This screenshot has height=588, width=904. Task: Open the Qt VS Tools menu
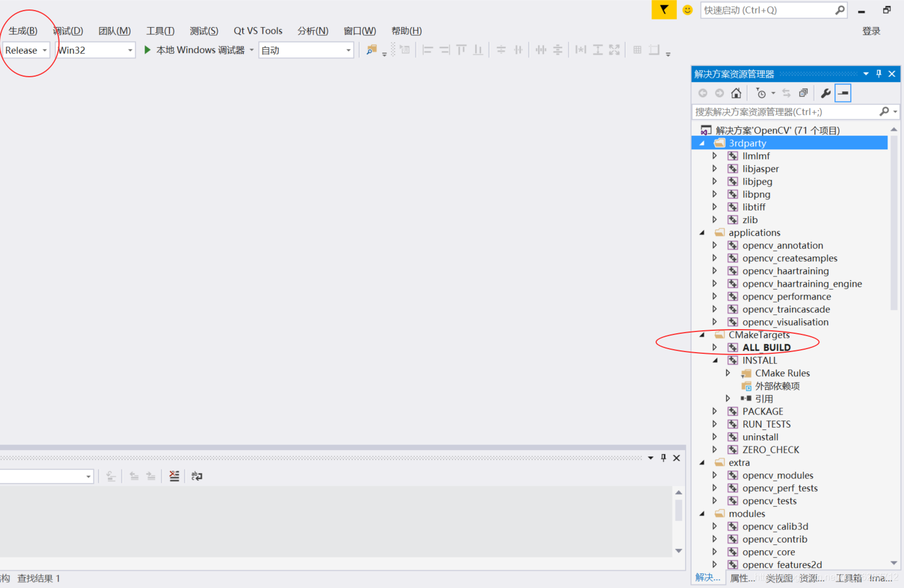click(258, 31)
